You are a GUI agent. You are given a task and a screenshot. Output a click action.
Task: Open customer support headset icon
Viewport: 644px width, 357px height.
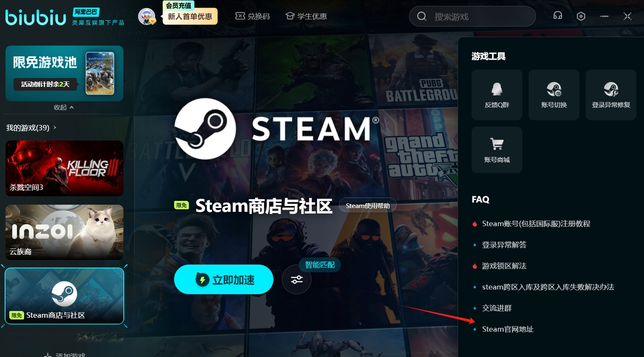558,16
